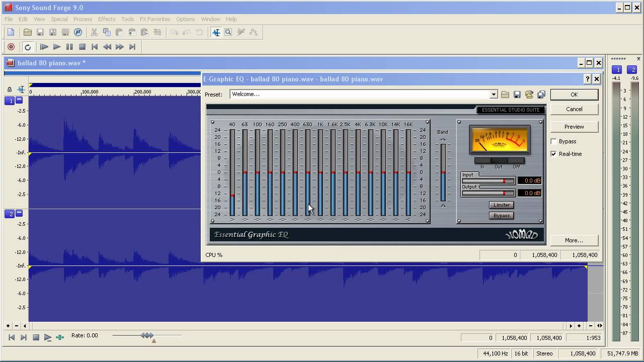Image resolution: width=644 pixels, height=362 pixels.
Task: Toggle Loop Playback in transport toolbar
Action: 28,47
